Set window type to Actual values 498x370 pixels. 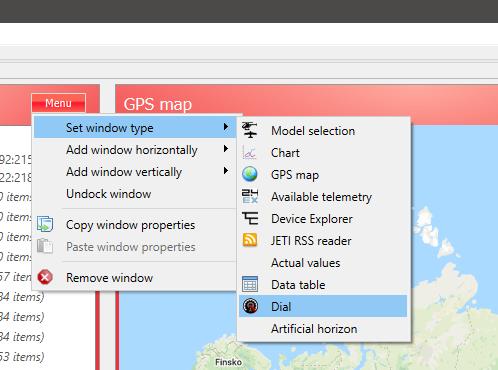tap(323, 262)
